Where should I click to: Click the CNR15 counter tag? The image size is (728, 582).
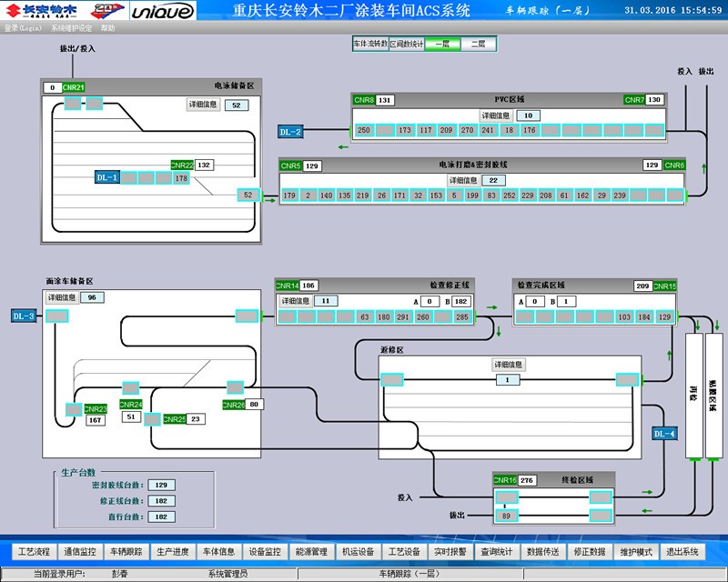[x=665, y=286]
